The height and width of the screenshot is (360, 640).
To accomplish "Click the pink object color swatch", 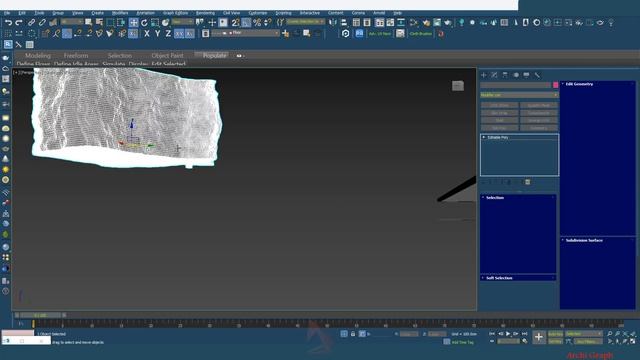I will point(556,85).
